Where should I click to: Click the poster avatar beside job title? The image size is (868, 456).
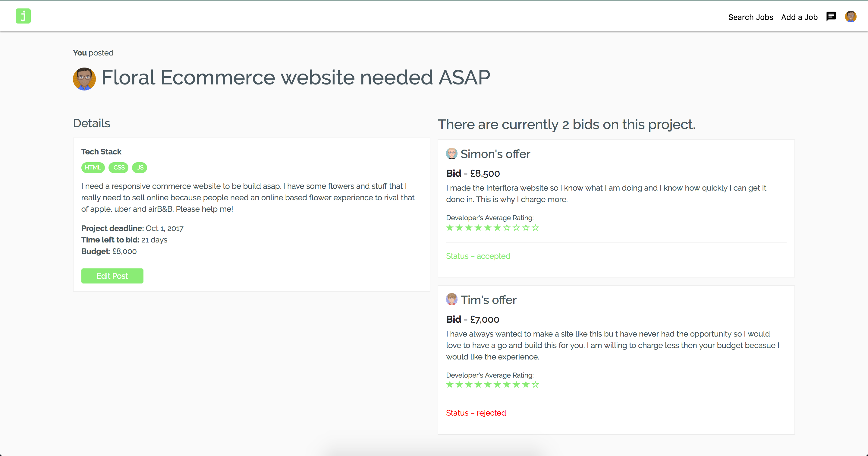[84, 79]
